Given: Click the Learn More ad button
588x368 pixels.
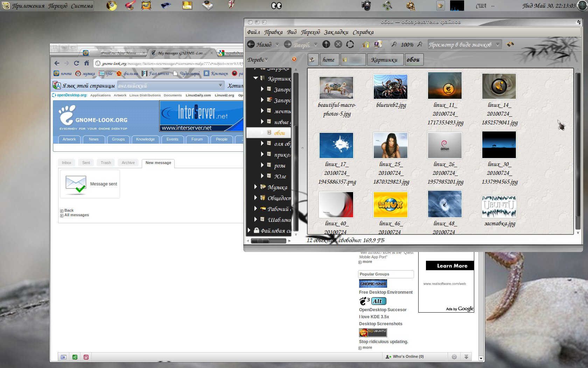Looking at the screenshot, I should pyautogui.click(x=450, y=266).
